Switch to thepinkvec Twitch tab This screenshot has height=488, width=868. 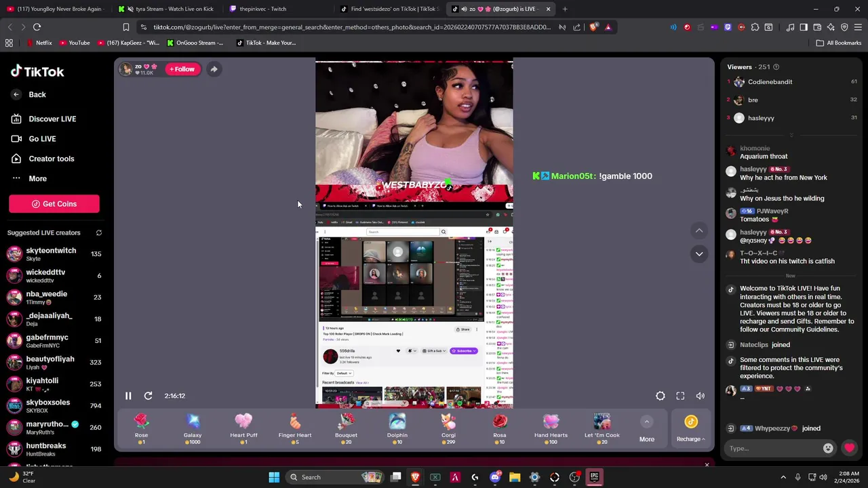click(x=278, y=9)
